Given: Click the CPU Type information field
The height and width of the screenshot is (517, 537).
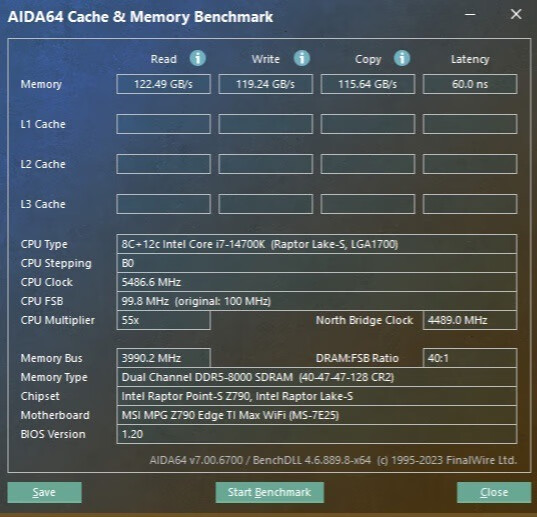Looking at the screenshot, I should point(316,244).
